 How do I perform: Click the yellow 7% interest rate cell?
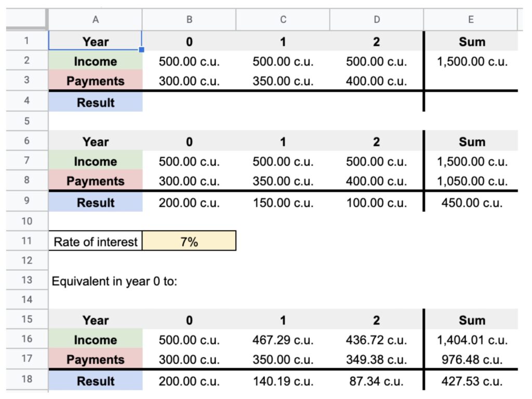click(189, 242)
